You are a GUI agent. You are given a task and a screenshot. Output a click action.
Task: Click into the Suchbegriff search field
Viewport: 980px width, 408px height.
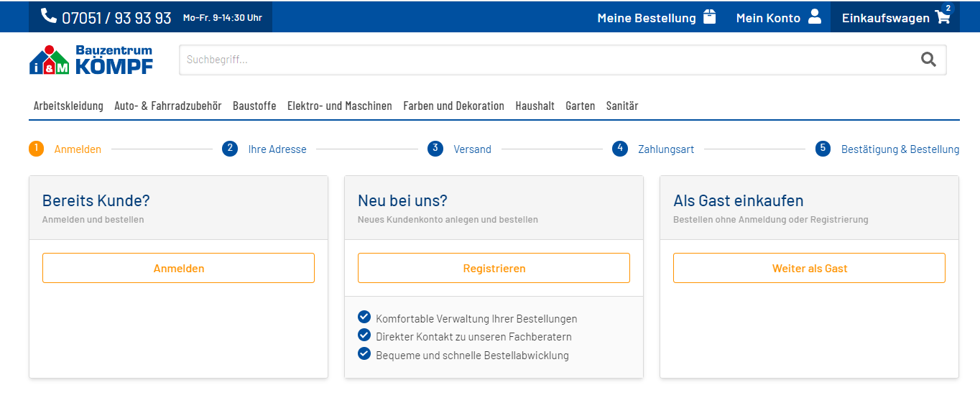[546, 60]
